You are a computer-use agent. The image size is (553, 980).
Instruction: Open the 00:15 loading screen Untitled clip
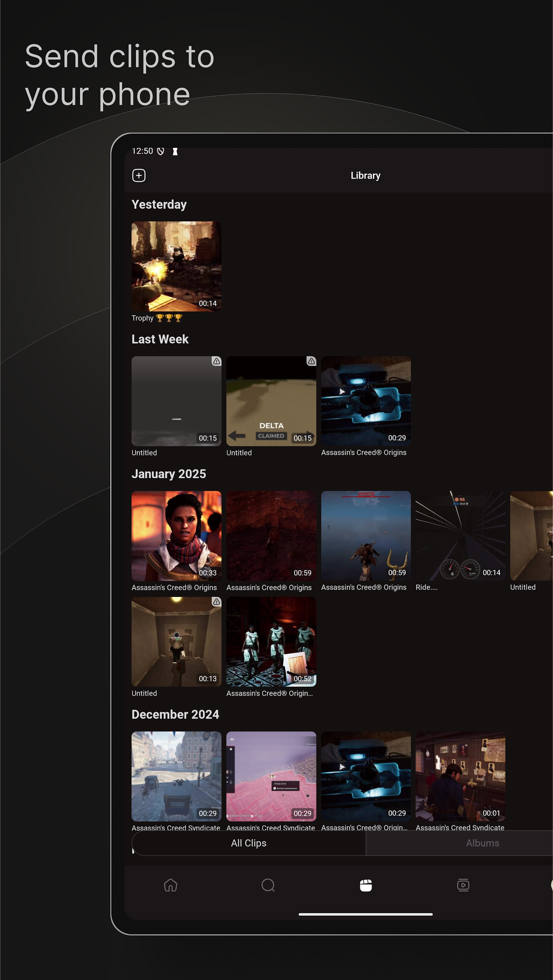176,401
